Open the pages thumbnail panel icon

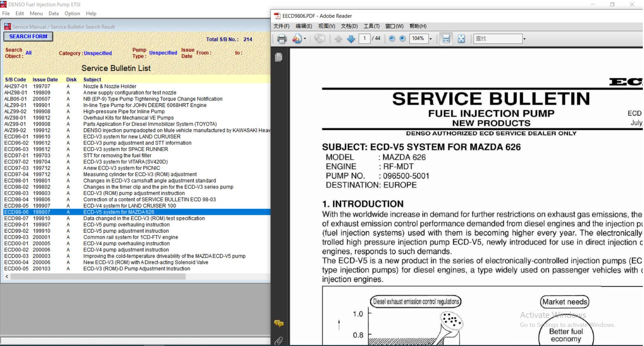(279, 57)
